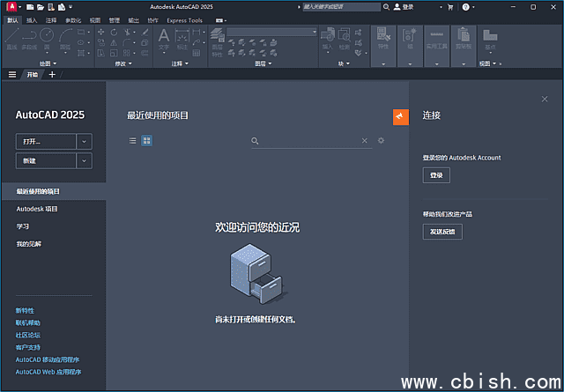The width and height of the screenshot is (564, 392).
Task: Open the 视图 ribbon tab
Action: (95, 20)
